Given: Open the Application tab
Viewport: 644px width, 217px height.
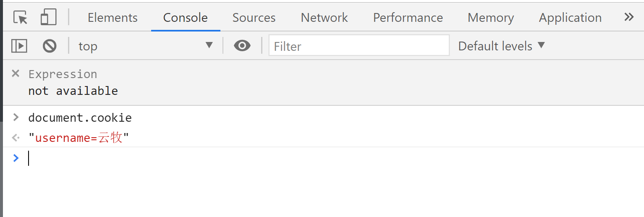Looking at the screenshot, I should [x=570, y=18].
